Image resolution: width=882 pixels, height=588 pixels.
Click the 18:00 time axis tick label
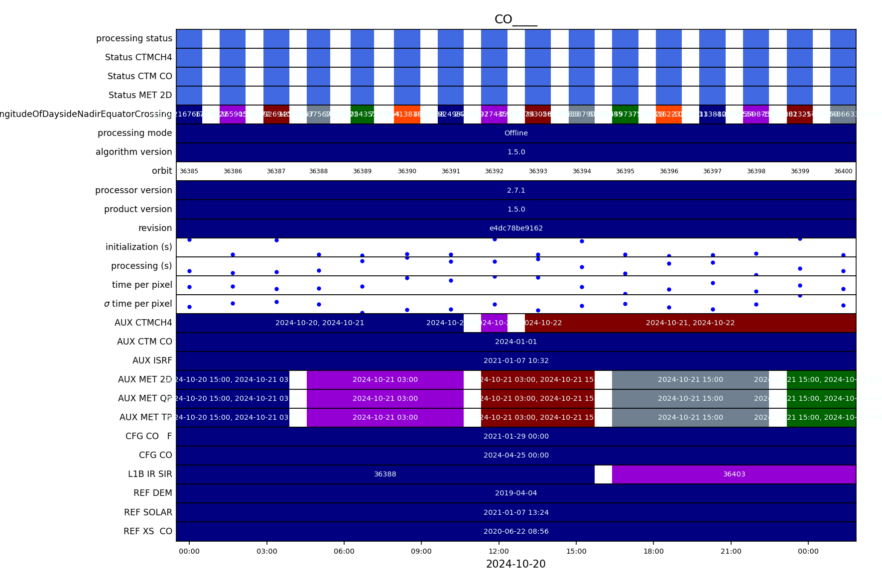coord(653,551)
